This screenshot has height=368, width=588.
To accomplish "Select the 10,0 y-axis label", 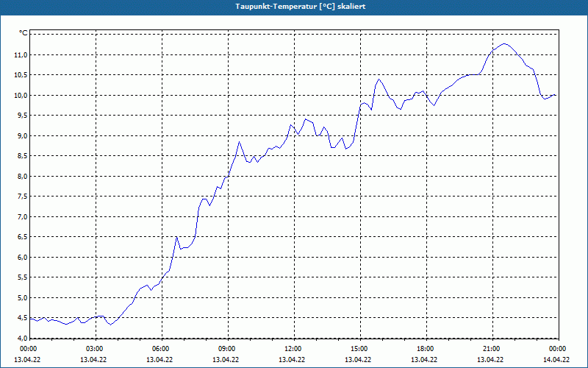I will point(21,95).
